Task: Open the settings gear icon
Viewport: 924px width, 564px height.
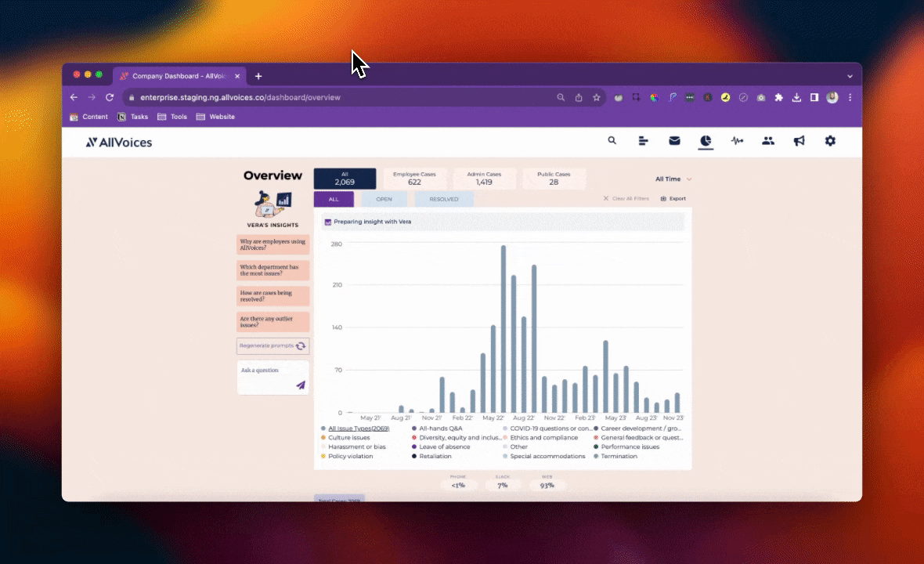Action: point(830,141)
